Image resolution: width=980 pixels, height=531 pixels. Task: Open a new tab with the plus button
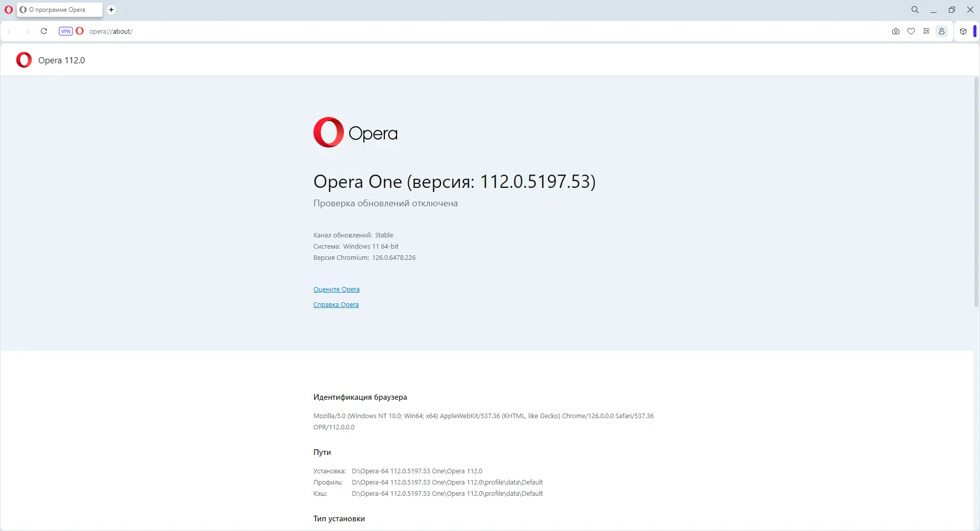(111, 10)
